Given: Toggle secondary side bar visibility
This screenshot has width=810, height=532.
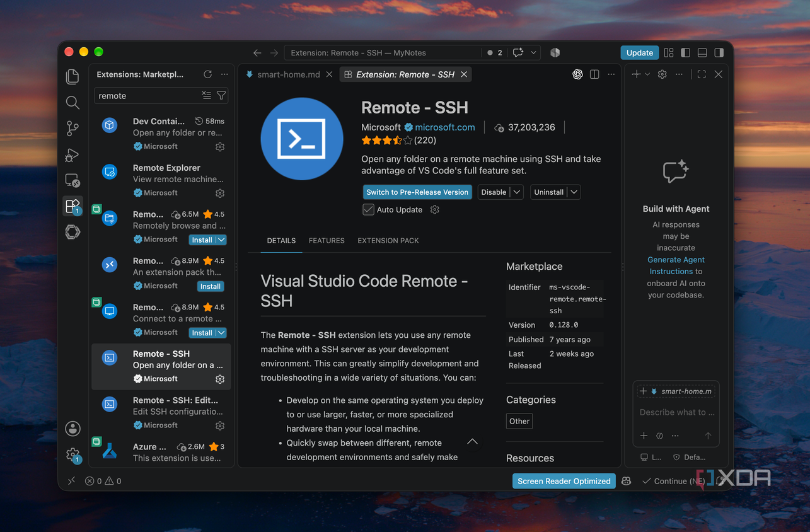Looking at the screenshot, I should point(719,53).
